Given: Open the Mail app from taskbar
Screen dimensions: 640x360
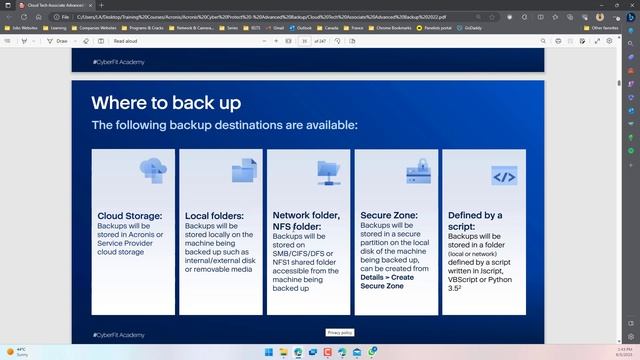Looking at the screenshot, I should pos(357,352).
